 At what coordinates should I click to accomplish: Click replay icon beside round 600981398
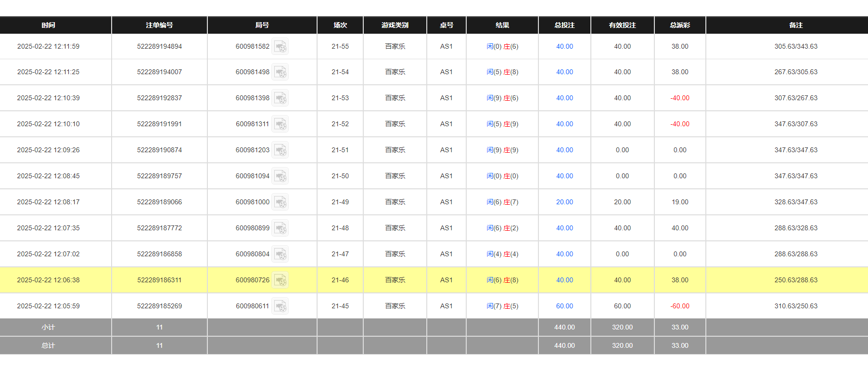[280, 98]
